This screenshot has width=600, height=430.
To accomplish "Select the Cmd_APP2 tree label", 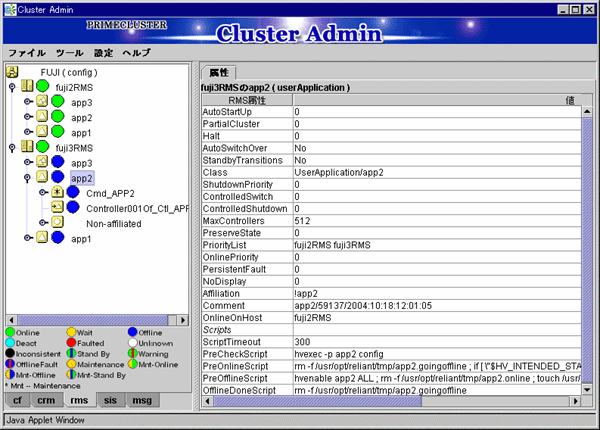I will click(x=110, y=194).
